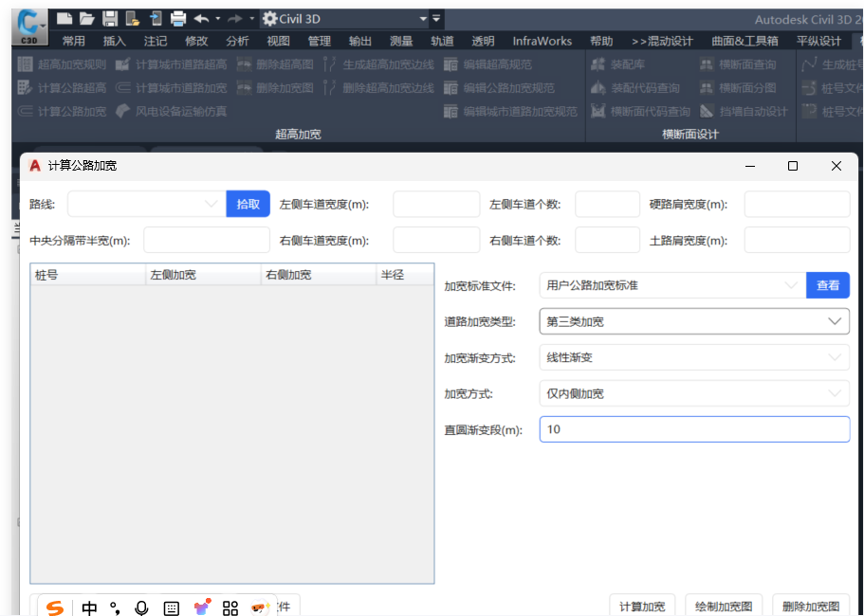Click the 删除加宽图 button in the dialog
This screenshot has width=864, height=616.
[x=811, y=606]
